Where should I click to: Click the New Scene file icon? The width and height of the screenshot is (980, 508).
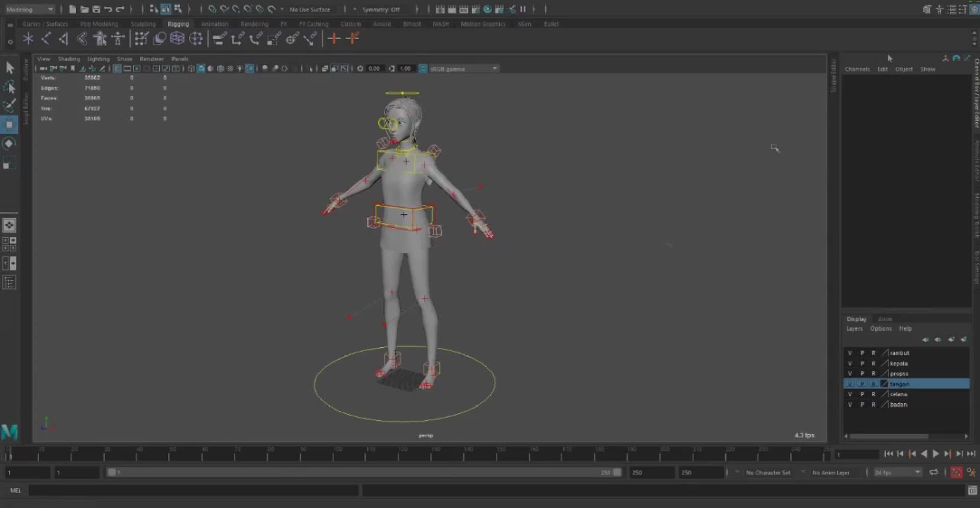[x=72, y=9]
